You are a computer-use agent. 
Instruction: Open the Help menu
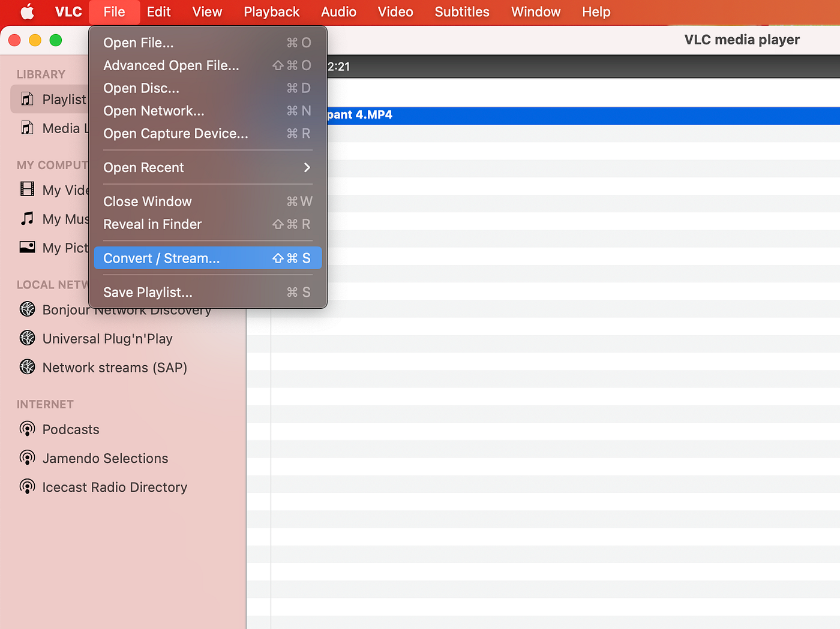tap(596, 12)
